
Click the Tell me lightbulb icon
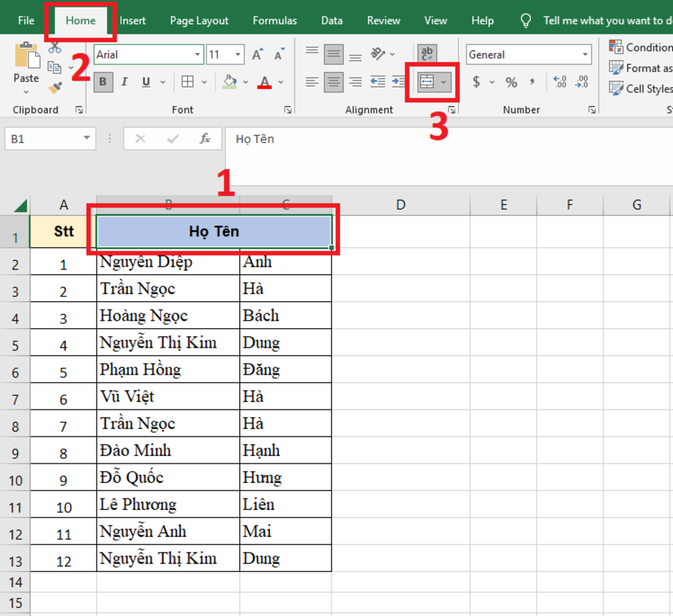coord(526,20)
